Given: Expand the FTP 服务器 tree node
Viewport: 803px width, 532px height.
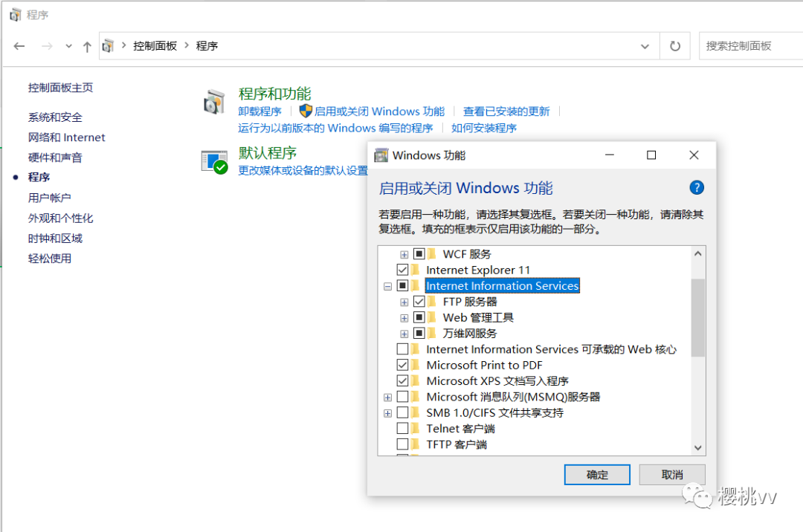Looking at the screenshot, I should click(x=404, y=302).
